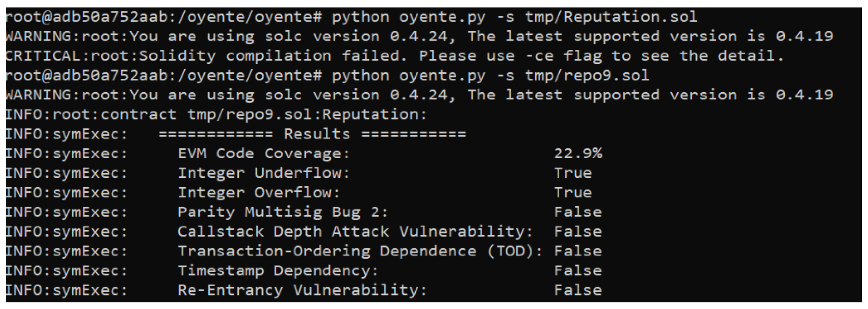Click the first command line running Reputation.sol
This screenshot has width=868, height=309.
[350, 17]
